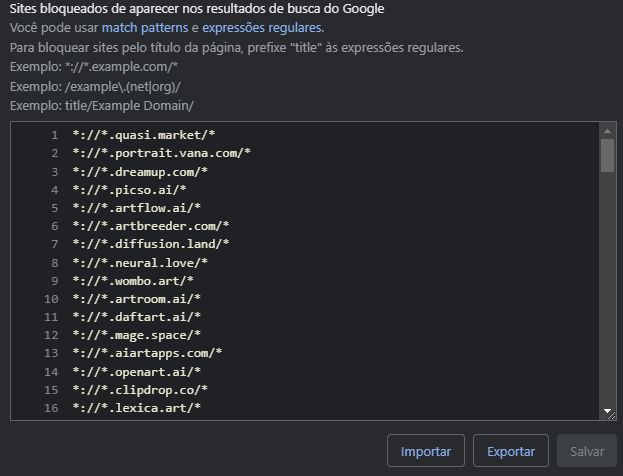
Task: Click line number 8 in the gutter
Action: pyautogui.click(x=54, y=263)
